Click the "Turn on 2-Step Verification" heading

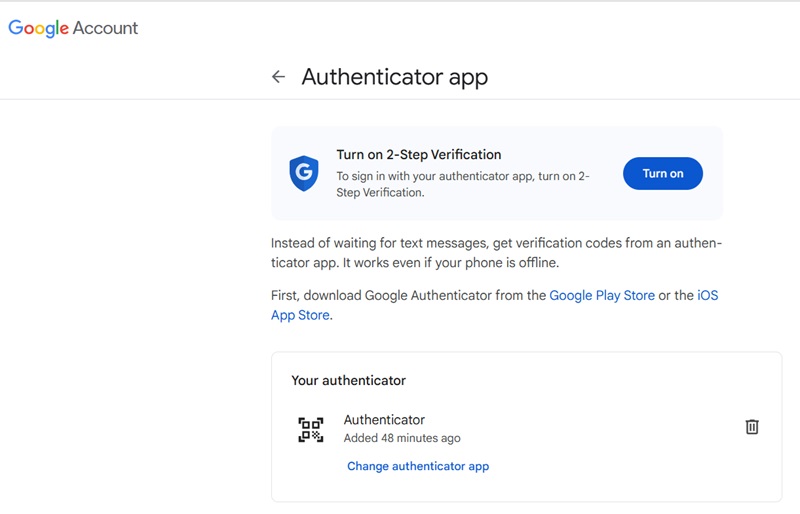tap(418, 155)
